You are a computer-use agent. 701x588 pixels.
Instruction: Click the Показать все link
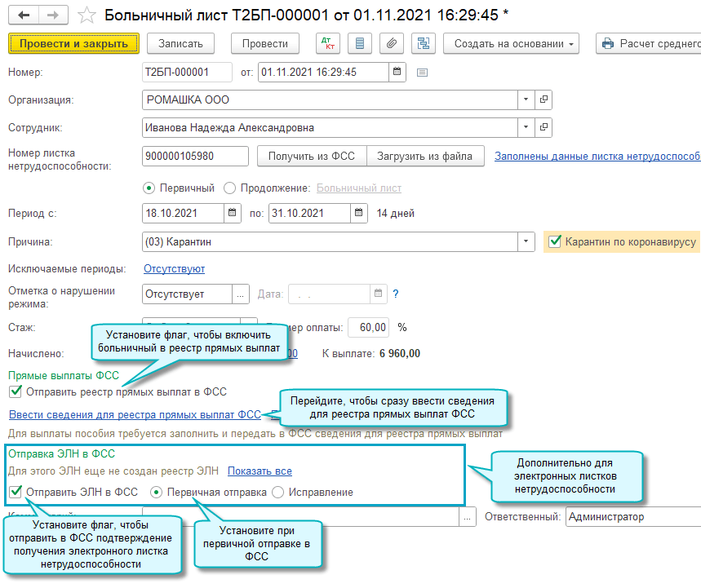pos(260,471)
